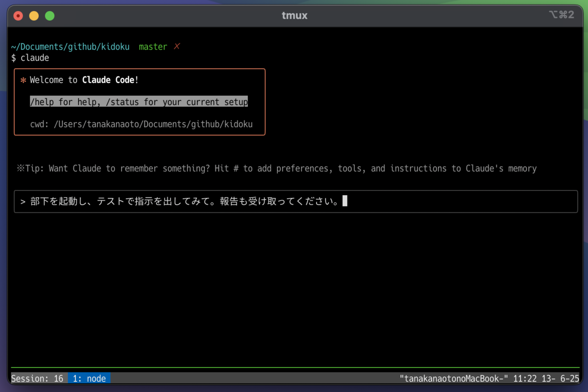Click the 'Welcome to Claude Code!' heading
Viewport: 588px width, 392px height.
84,80
